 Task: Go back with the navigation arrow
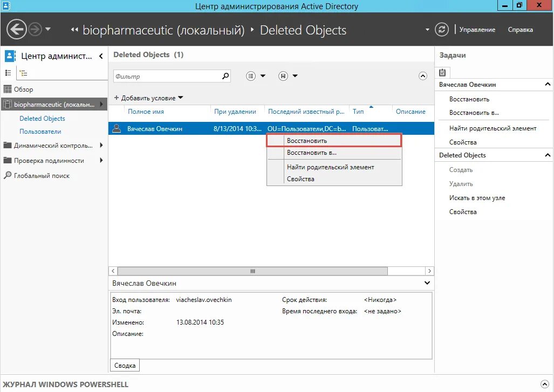(x=17, y=29)
